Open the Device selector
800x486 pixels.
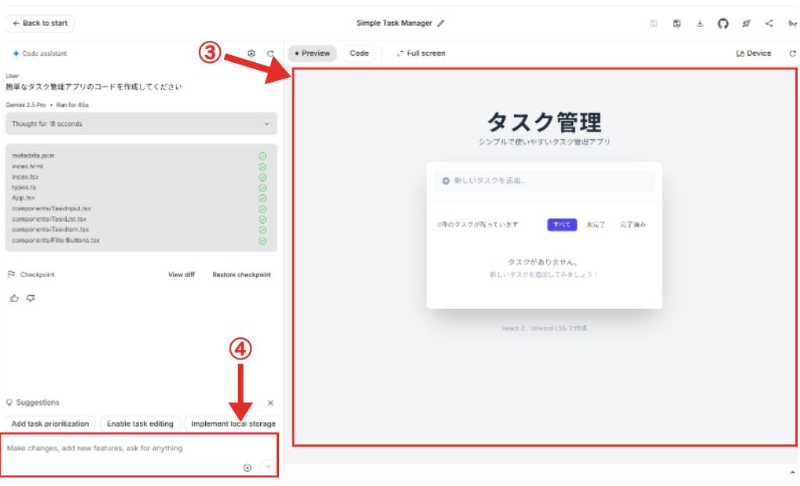point(754,54)
